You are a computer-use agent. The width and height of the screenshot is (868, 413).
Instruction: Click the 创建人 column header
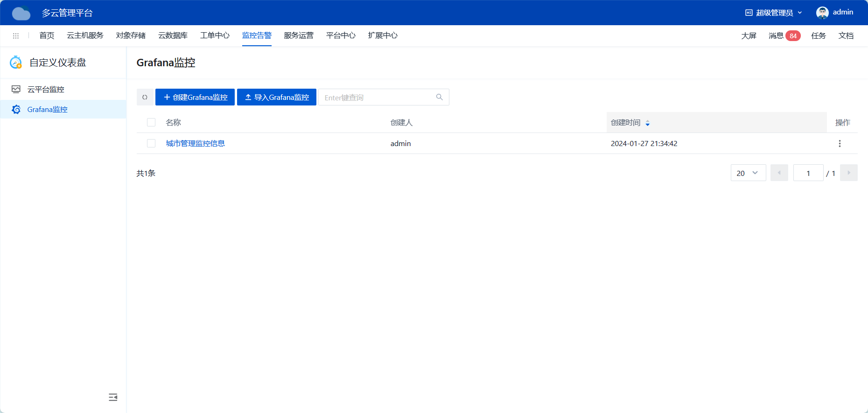[401, 122]
